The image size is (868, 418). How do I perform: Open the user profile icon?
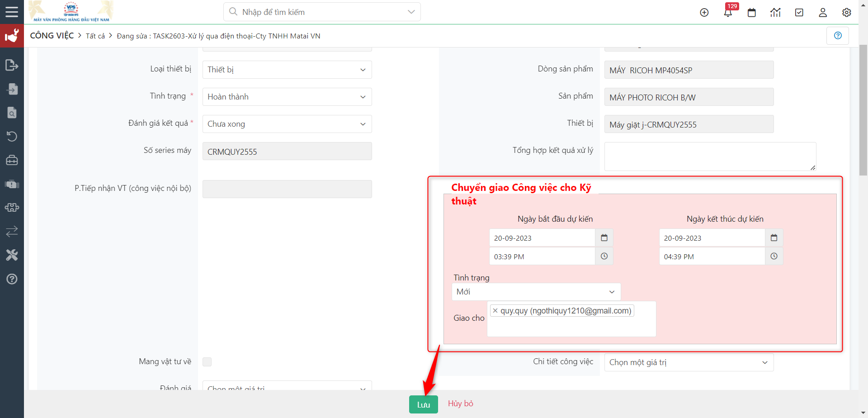(x=823, y=13)
